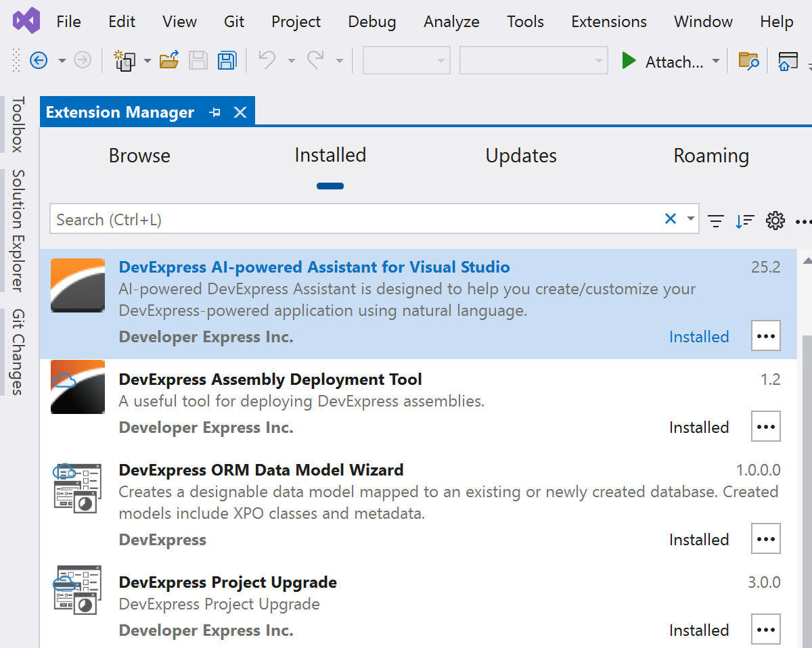Open the Extension Manager settings gear

775,220
